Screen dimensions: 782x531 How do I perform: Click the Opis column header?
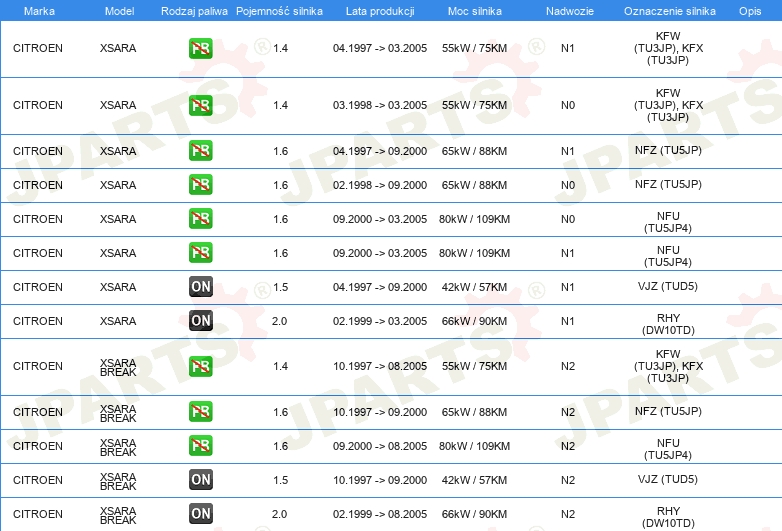750,11
